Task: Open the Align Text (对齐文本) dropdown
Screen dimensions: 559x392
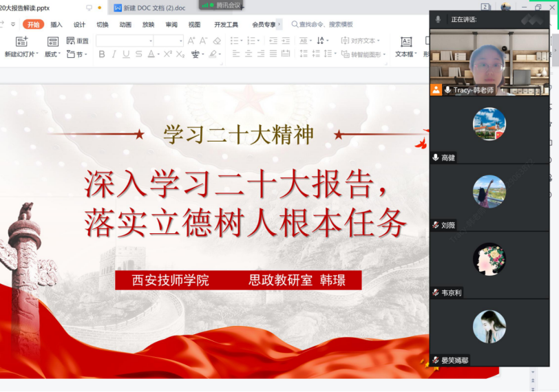Action: coord(361,41)
